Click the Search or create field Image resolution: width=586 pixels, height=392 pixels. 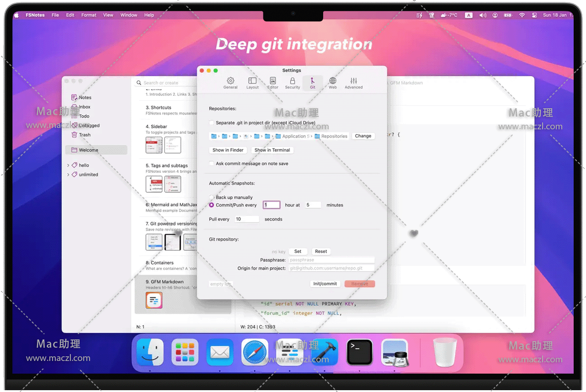[165, 83]
